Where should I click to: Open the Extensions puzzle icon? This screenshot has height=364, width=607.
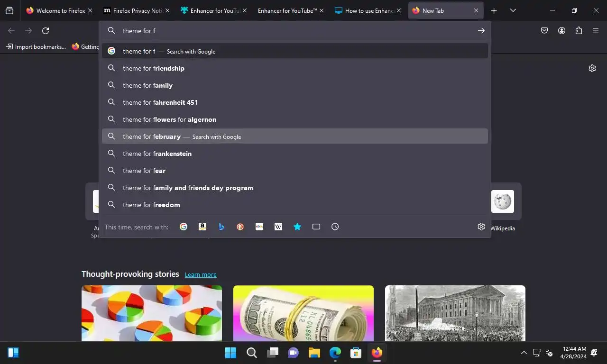click(x=579, y=30)
